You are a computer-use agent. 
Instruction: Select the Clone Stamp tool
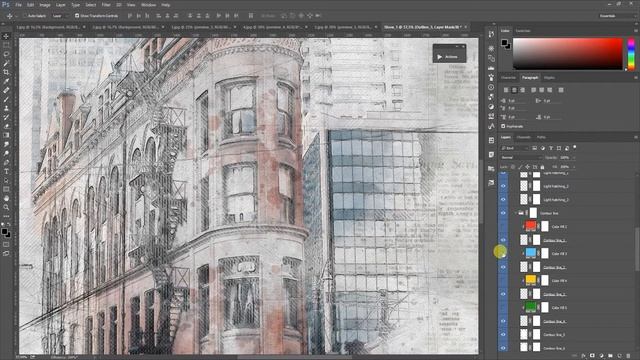6,108
